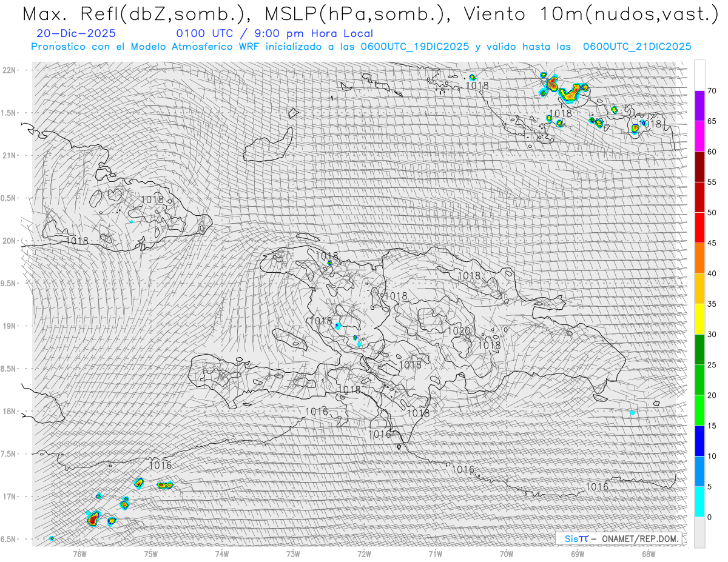Image resolution: width=728 pixels, height=562 pixels.
Task: Click the gold 35–40 dBZ colorbar segment
Action: pyautogui.click(x=699, y=289)
